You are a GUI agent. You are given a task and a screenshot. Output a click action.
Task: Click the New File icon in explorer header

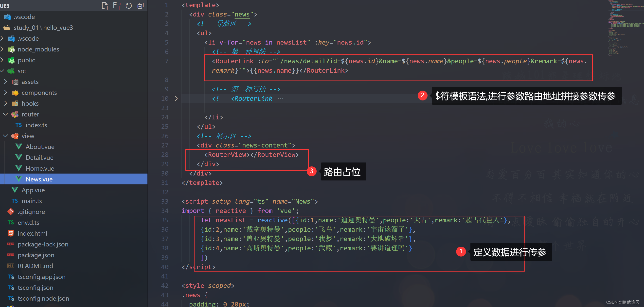[105, 5]
